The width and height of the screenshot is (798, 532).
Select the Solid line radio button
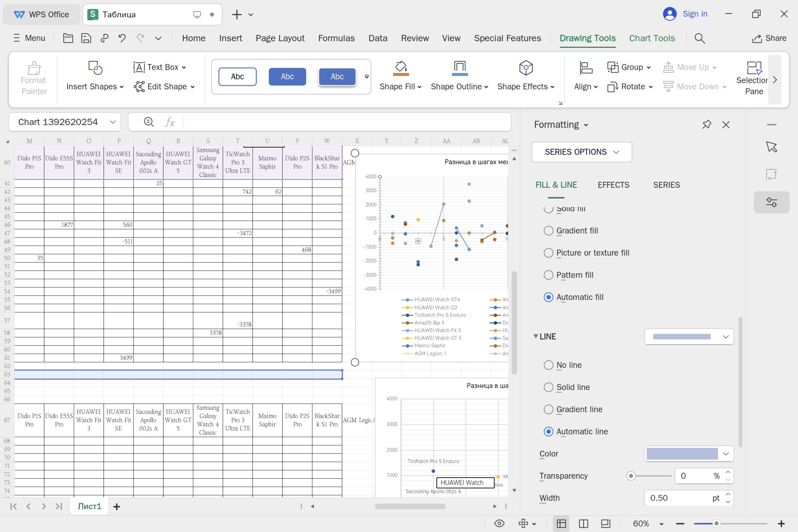[548, 387]
